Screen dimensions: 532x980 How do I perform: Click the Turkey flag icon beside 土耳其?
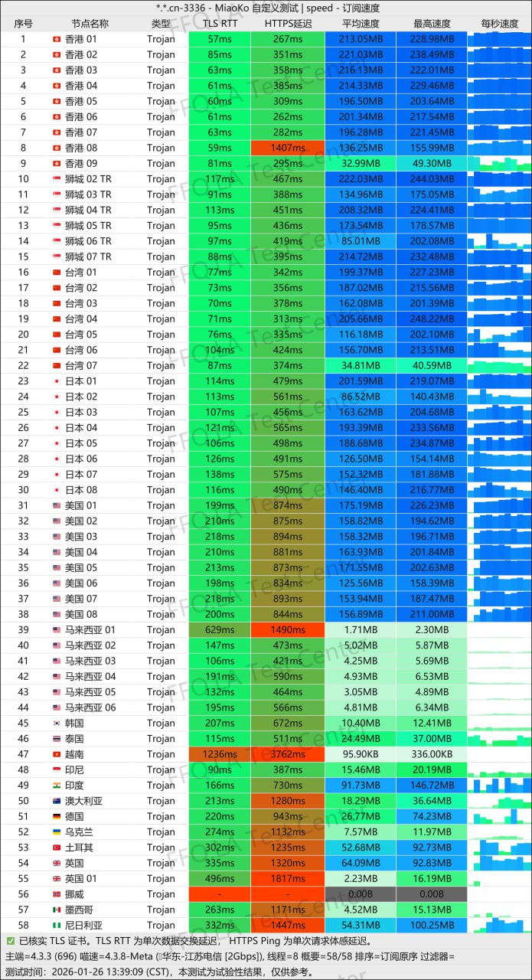(57, 848)
